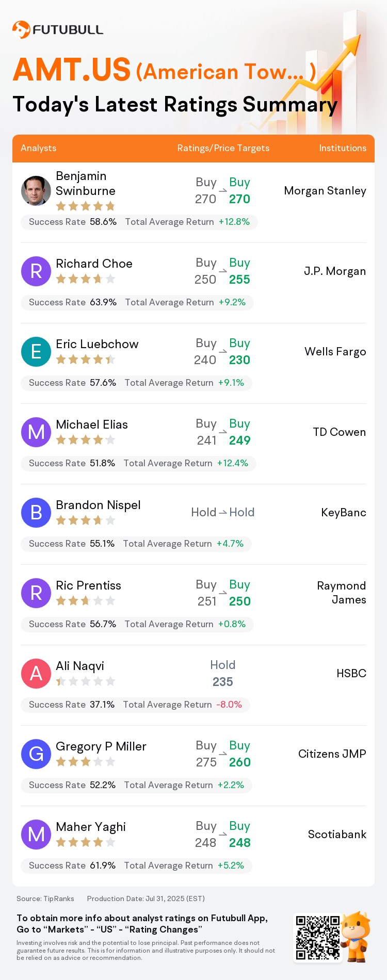Click the AMT.US ticker title
Screen dimensions: 387x980
tap(72, 70)
